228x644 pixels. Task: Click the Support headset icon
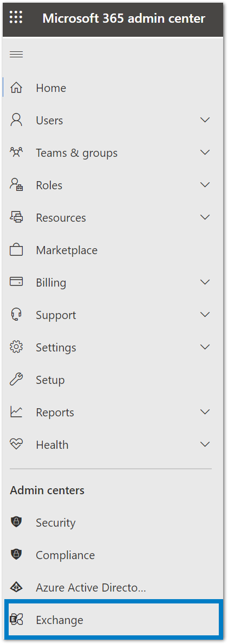[16, 315]
